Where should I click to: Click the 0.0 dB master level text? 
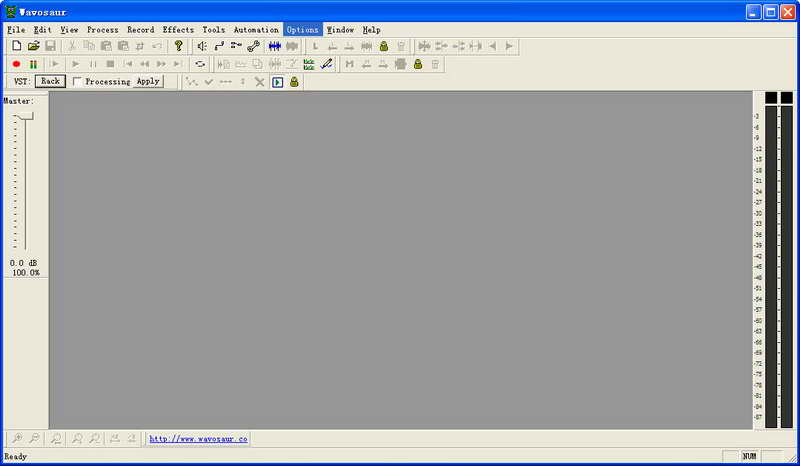(x=23, y=263)
